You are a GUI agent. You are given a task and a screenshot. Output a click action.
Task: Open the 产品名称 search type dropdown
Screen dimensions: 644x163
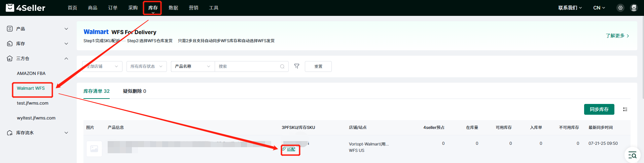[x=193, y=66]
